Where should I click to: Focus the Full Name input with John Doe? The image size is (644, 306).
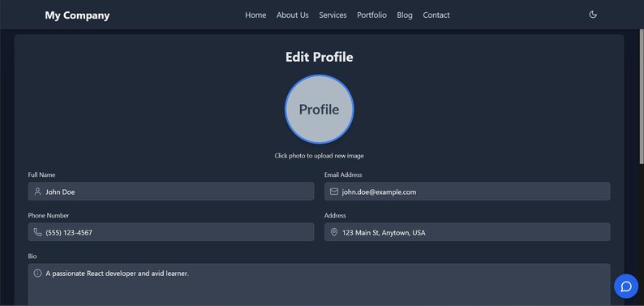point(171,192)
